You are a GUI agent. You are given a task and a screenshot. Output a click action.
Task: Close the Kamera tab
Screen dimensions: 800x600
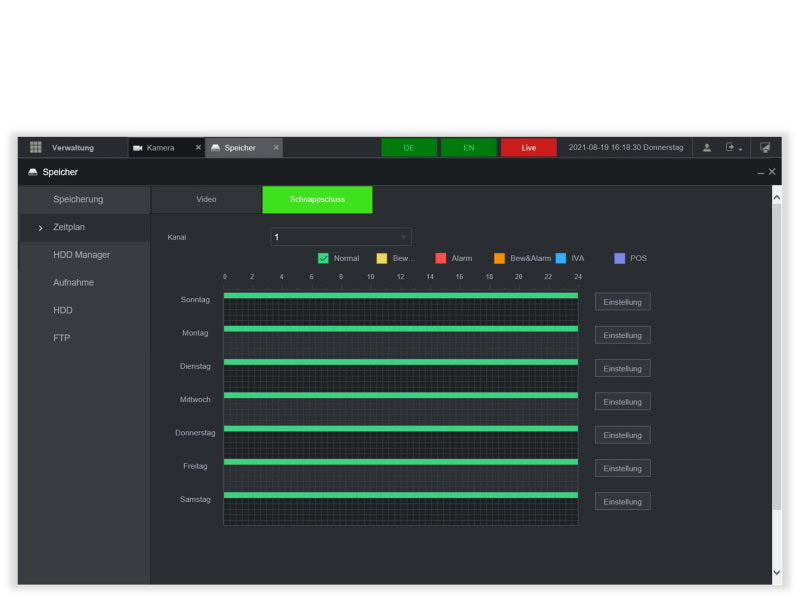tap(198, 148)
